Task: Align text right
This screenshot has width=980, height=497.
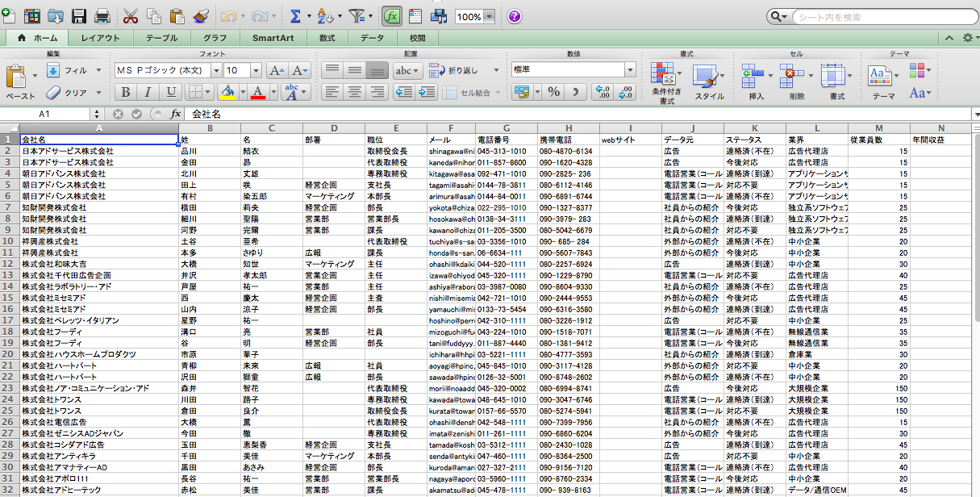Action: (377, 92)
